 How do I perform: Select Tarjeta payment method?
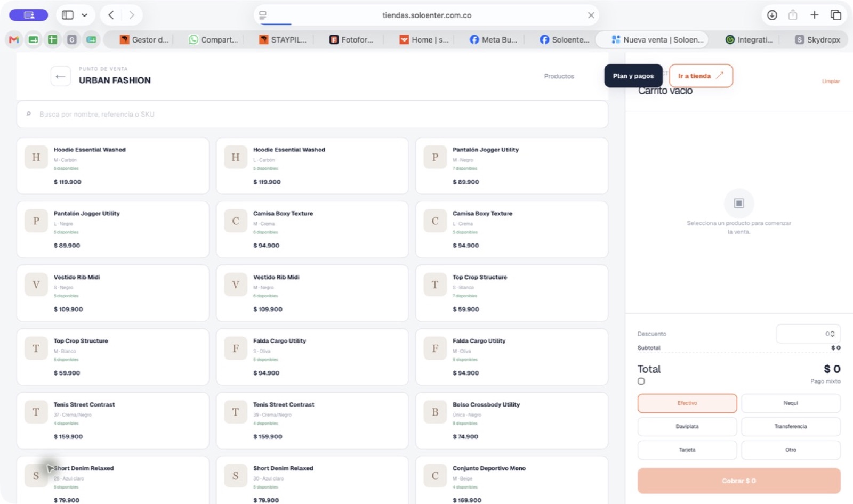[687, 450]
